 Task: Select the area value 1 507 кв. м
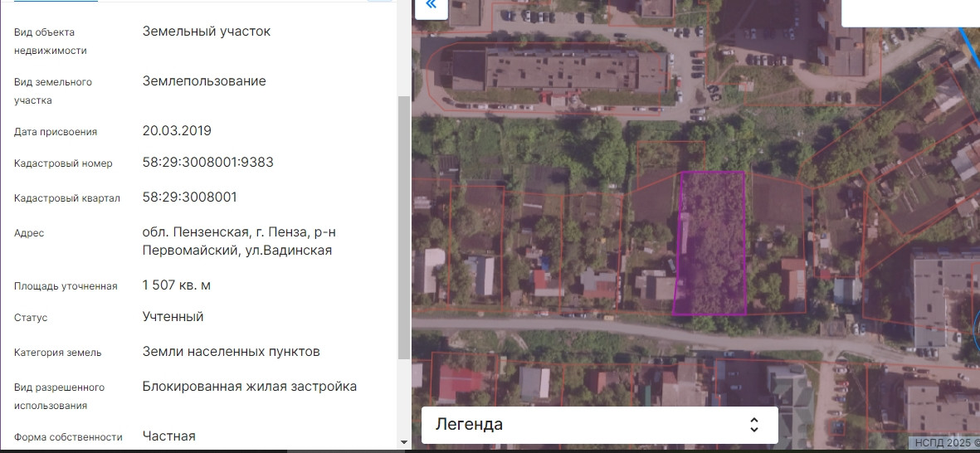point(177,285)
